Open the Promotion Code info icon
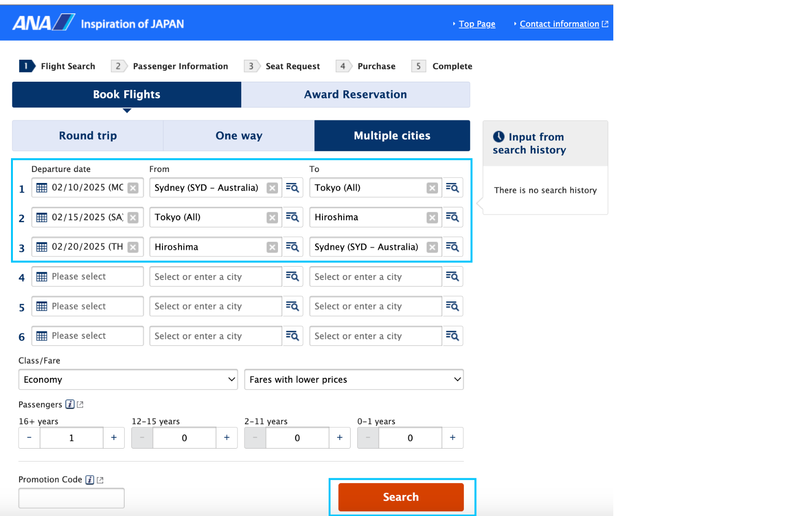This screenshot has width=812, height=516. tap(89, 480)
